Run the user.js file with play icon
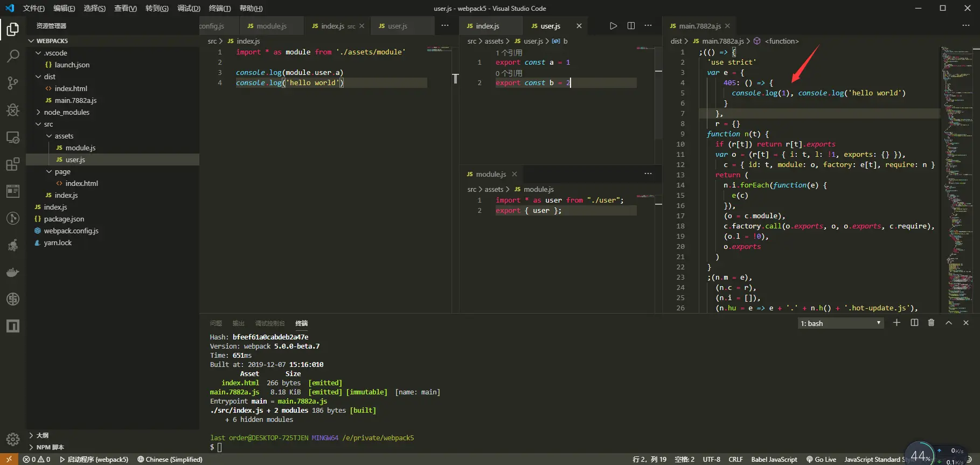 point(613,26)
